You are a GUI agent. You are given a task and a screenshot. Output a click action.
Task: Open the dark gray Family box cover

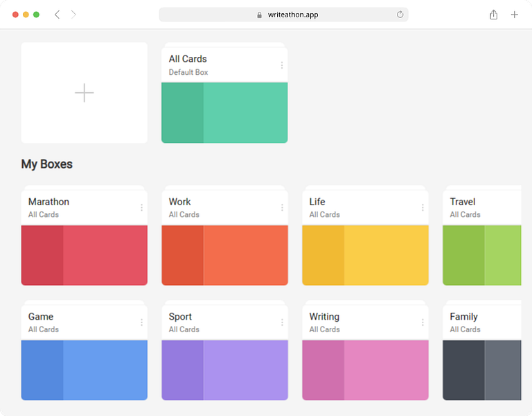482,370
